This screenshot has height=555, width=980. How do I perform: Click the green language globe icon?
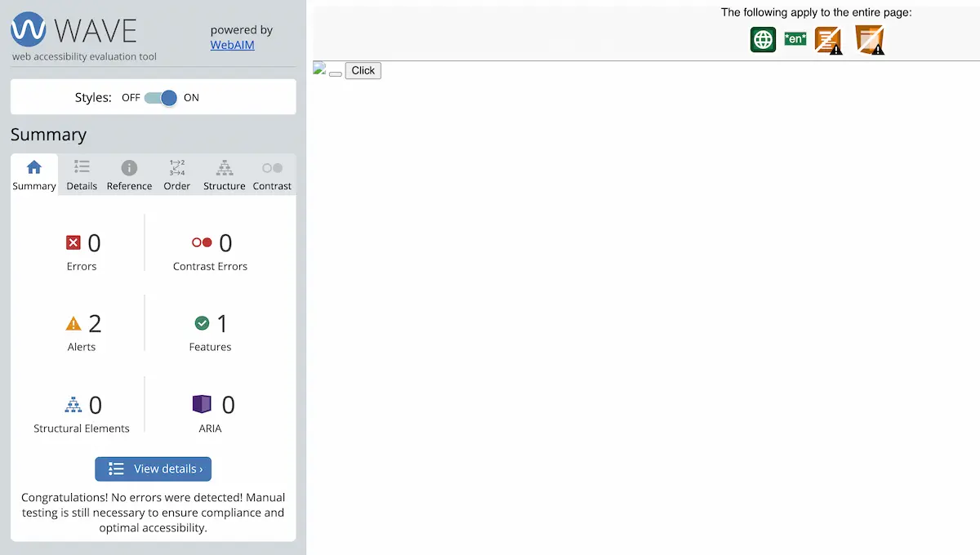[x=762, y=38]
